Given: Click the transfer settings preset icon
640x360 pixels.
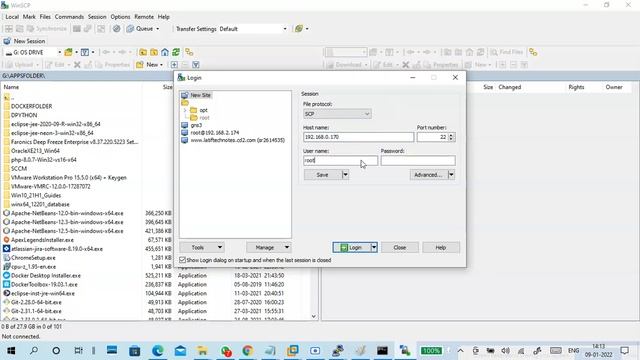Looking at the screenshot, I should tap(299, 29).
